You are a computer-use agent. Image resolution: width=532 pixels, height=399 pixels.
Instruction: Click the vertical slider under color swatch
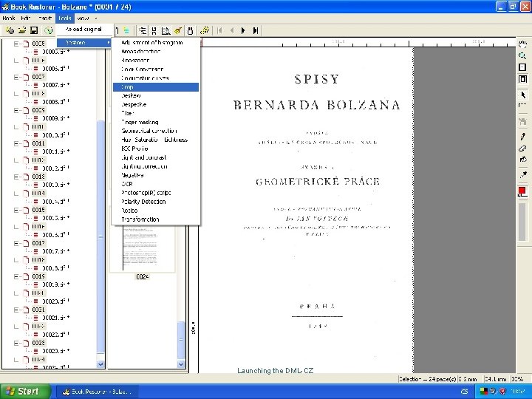(522, 221)
